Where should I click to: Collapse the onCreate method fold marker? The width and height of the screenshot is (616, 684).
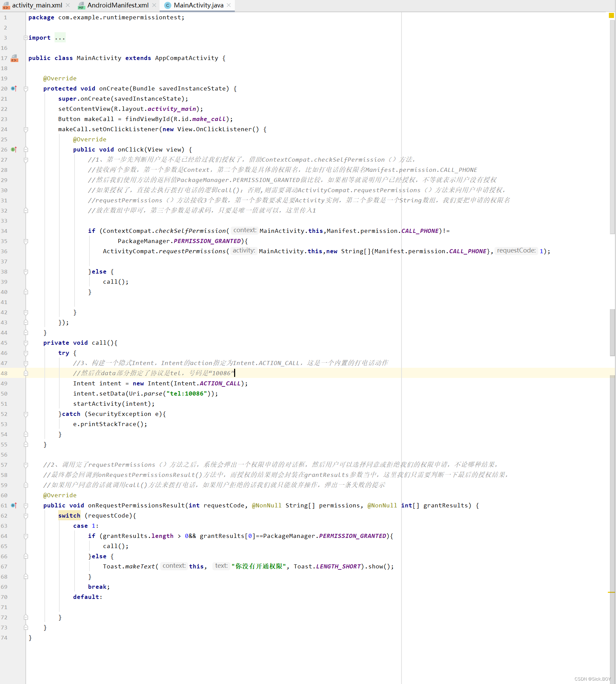(x=26, y=88)
